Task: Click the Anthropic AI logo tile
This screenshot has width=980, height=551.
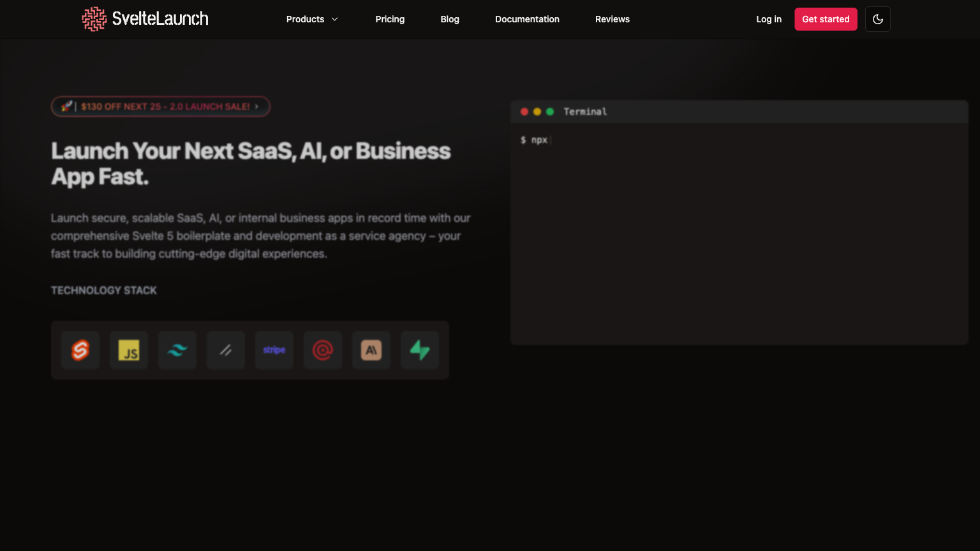Action: [x=371, y=350]
